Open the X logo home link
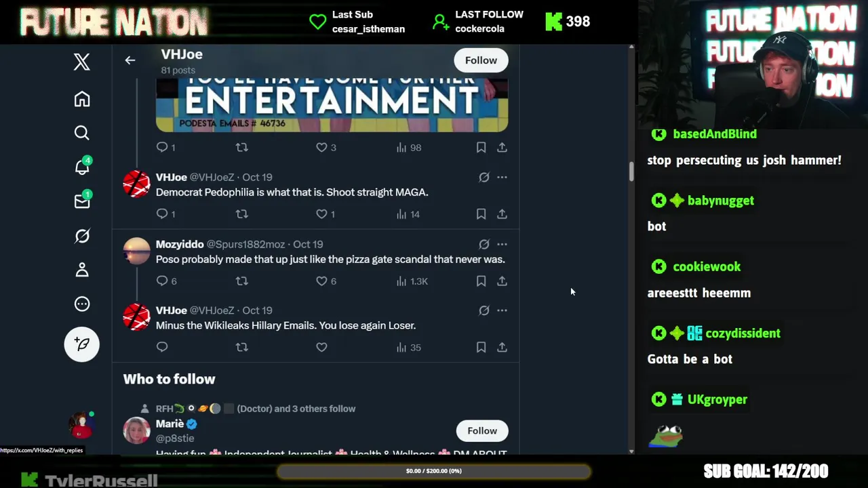The width and height of the screenshot is (868, 488). click(82, 62)
